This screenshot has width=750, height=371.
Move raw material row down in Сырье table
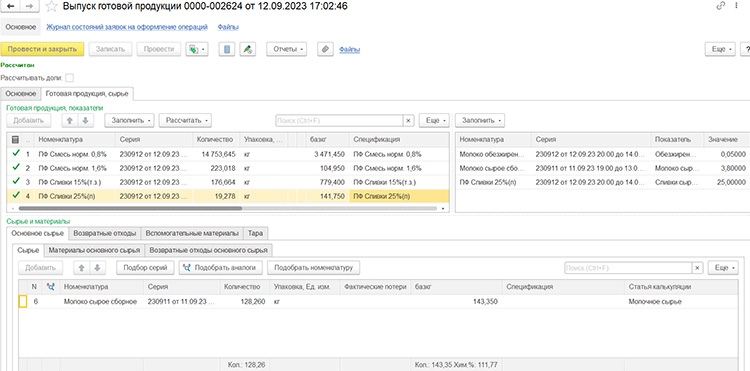[97, 268]
